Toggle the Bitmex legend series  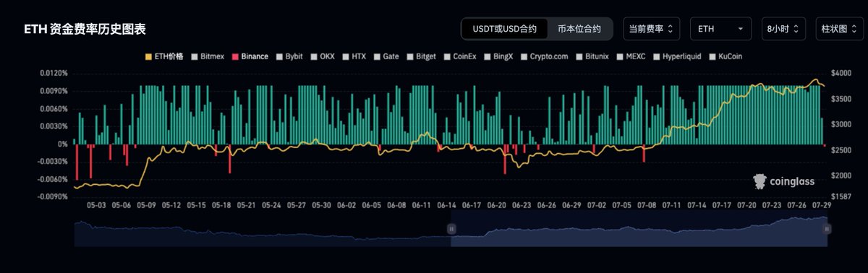point(208,56)
